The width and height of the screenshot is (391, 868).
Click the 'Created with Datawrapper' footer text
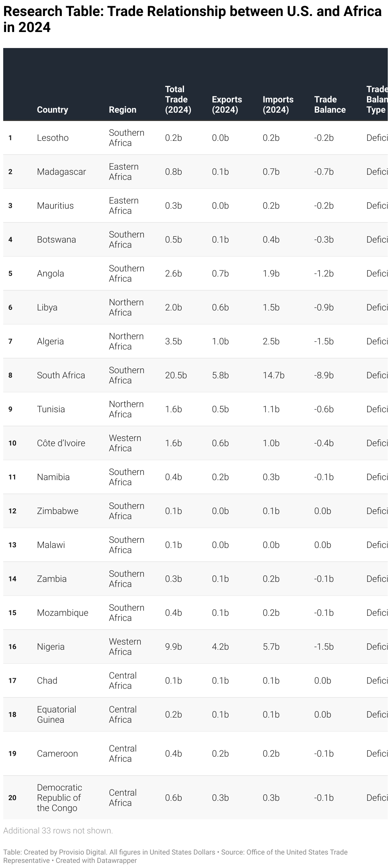tap(96, 860)
